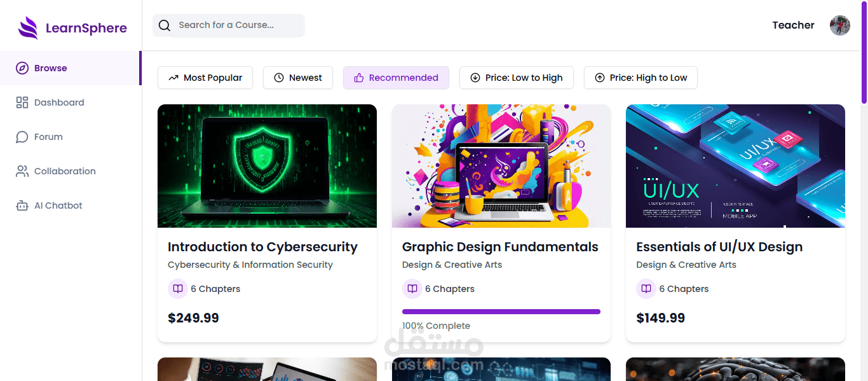Image resolution: width=868 pixels, height=381 pixels.
Task: Click the AI Chatbot robot icon
Action: click(22, 205)
